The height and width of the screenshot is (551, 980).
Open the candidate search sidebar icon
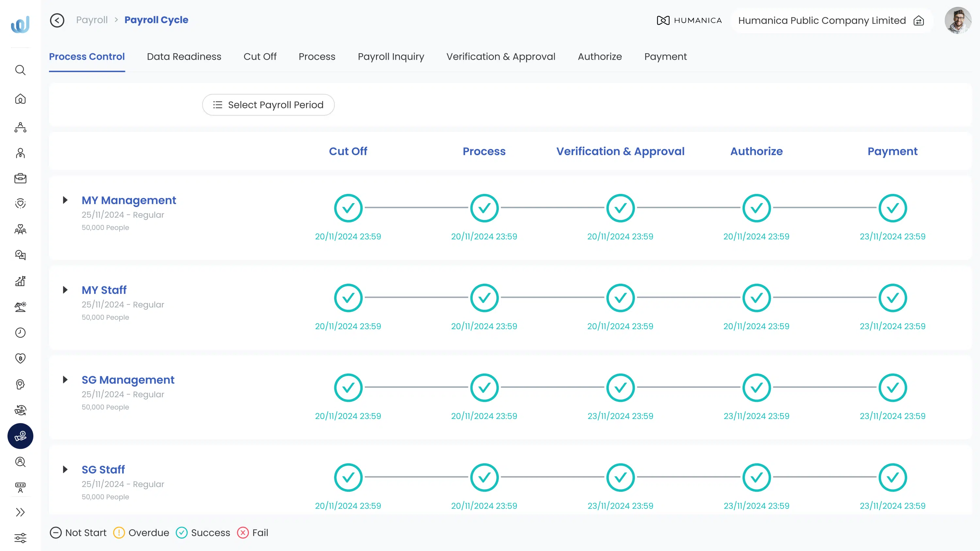click(x=20, y=462)
